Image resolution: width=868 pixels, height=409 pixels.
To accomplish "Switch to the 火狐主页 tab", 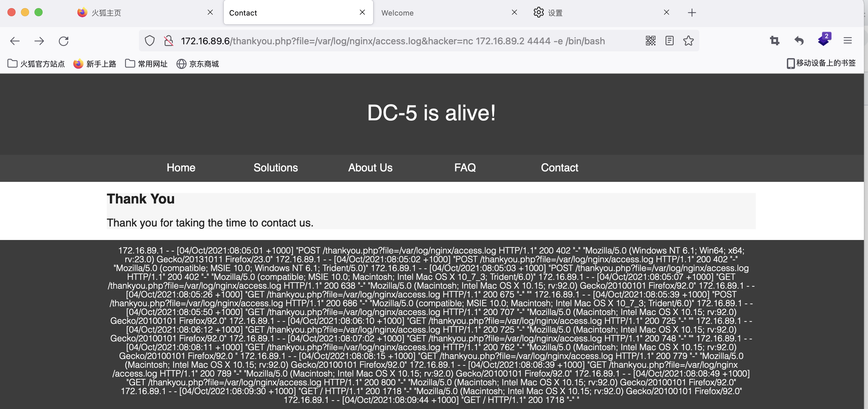I will (x=135, y=13).
